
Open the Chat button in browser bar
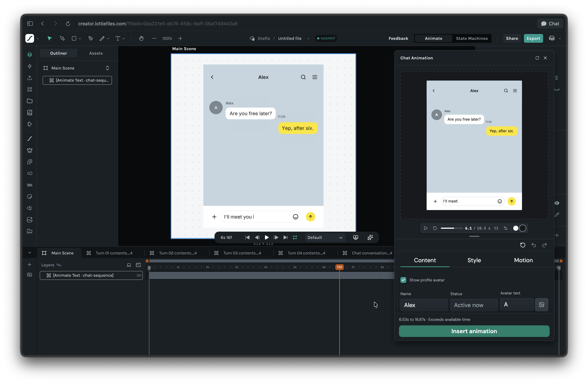550,24
